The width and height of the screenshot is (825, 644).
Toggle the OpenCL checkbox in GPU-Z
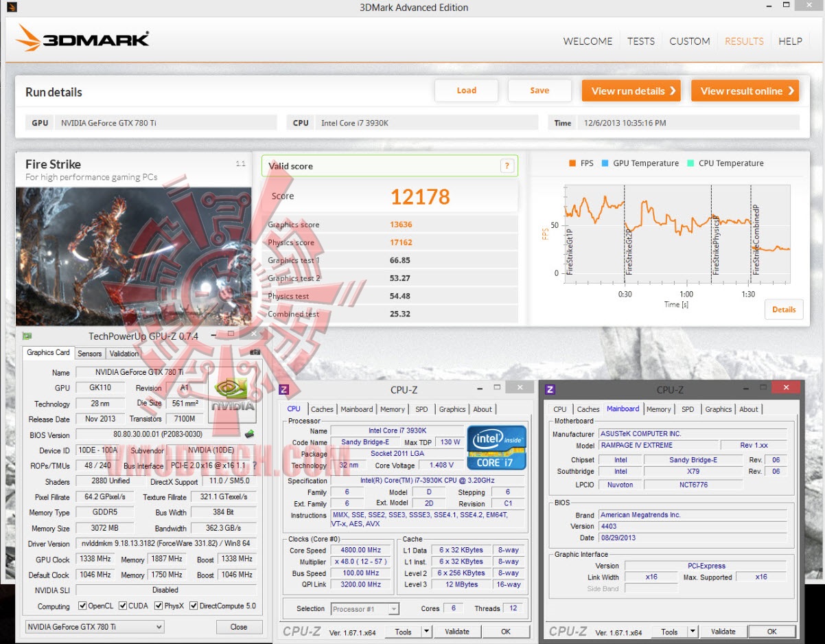[x=82, y=606]
